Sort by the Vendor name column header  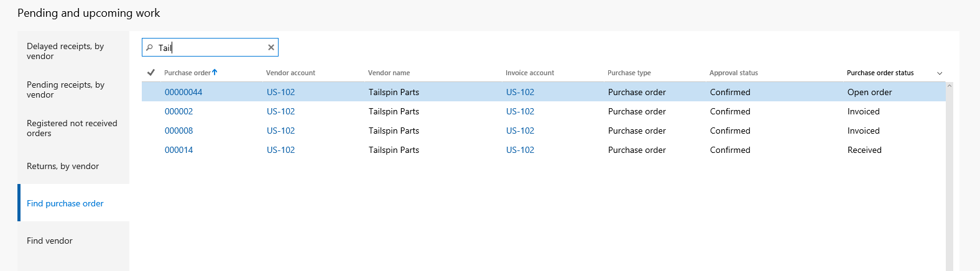[x=389, y=73]
